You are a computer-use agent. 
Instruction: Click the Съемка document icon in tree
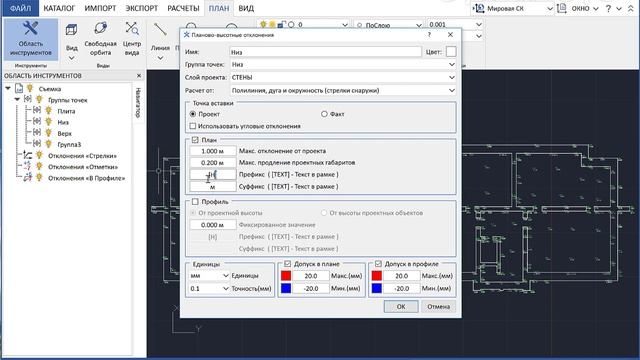[19, 89]
